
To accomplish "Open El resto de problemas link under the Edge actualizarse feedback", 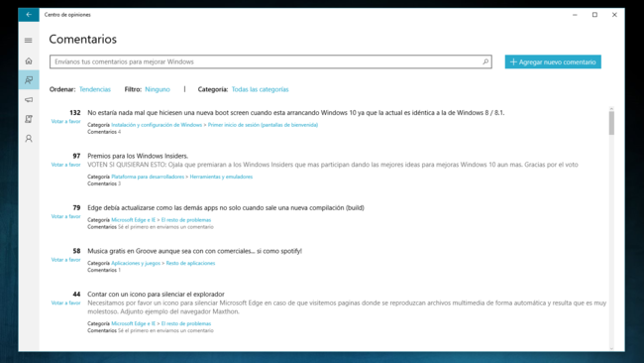I will (x=186, y=220).
